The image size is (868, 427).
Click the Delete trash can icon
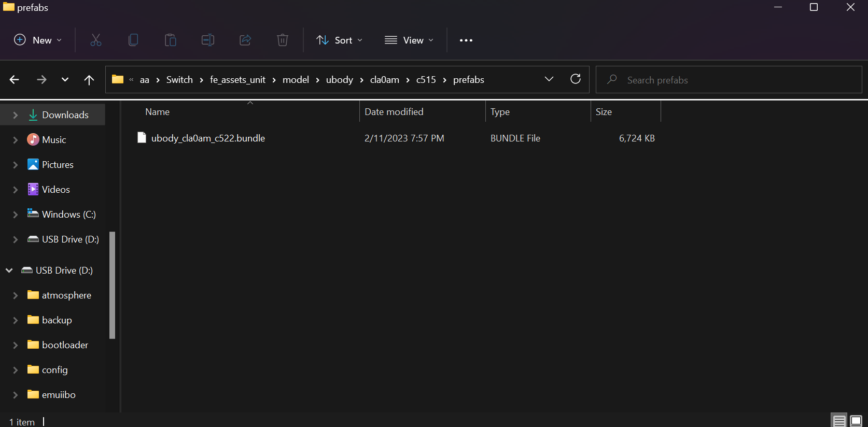tap(283, 40)
